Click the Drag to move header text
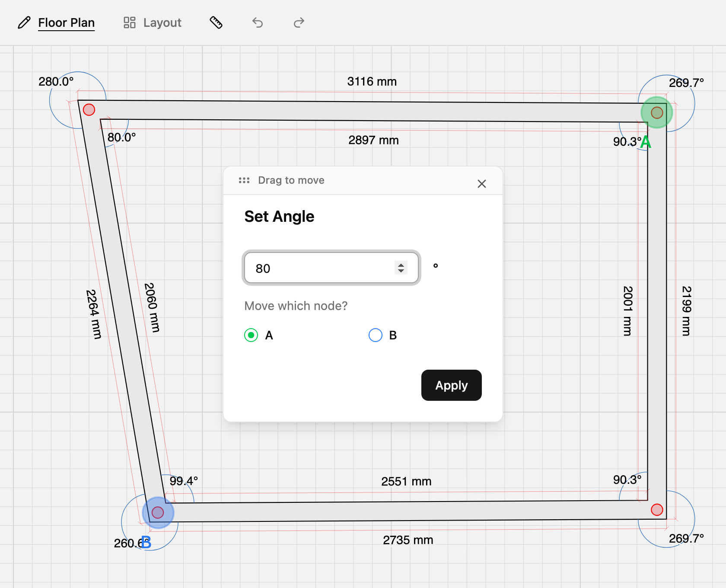 (291, 180)
